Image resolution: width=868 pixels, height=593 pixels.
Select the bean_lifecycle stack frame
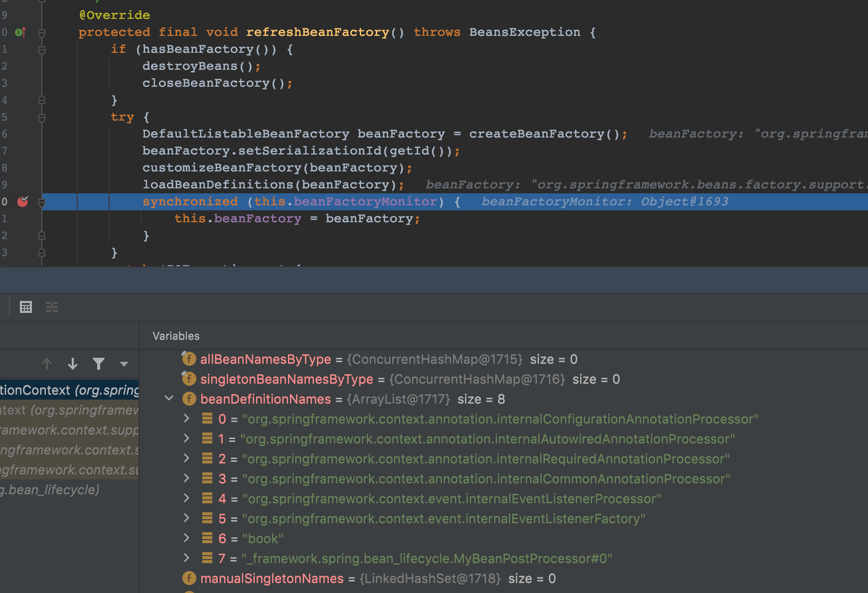coord(50,490)
